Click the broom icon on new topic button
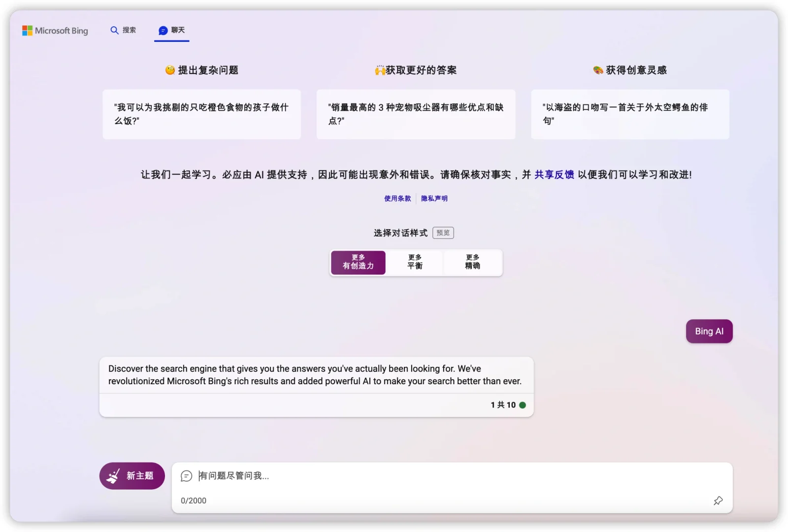 (114, 476)
